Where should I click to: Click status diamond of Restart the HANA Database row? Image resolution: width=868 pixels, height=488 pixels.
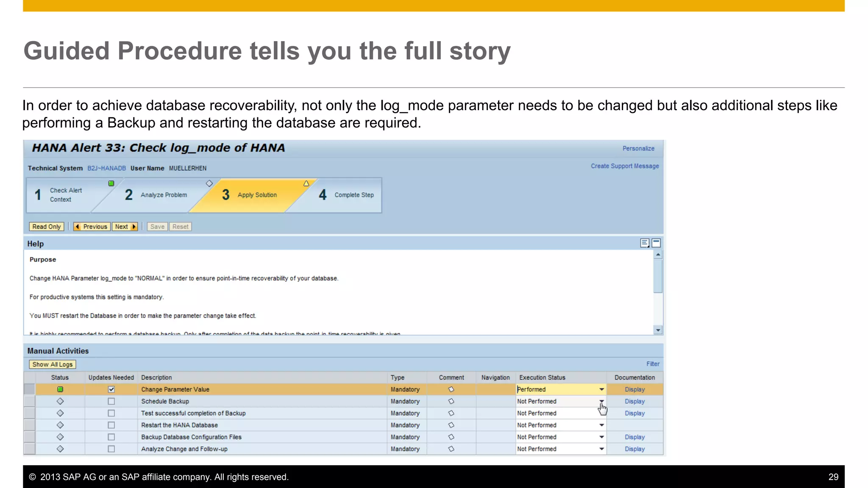click(x=60, y=425)
